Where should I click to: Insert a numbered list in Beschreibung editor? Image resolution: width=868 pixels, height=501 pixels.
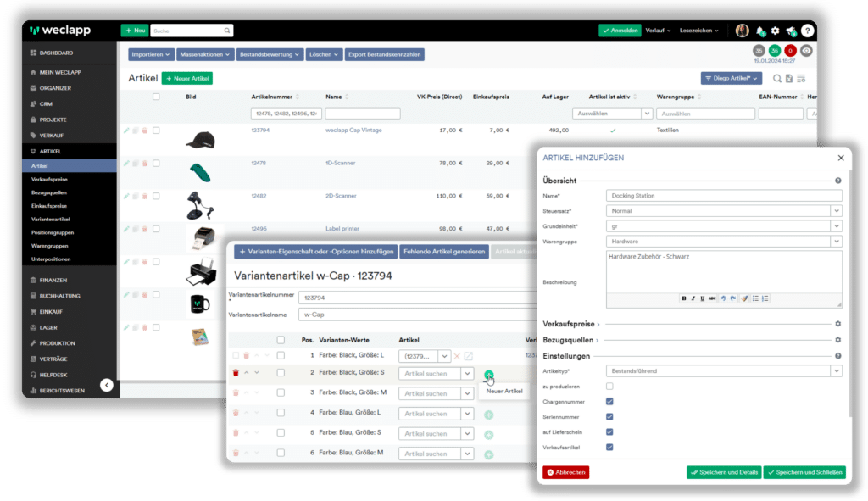click(x=765, y=298)
